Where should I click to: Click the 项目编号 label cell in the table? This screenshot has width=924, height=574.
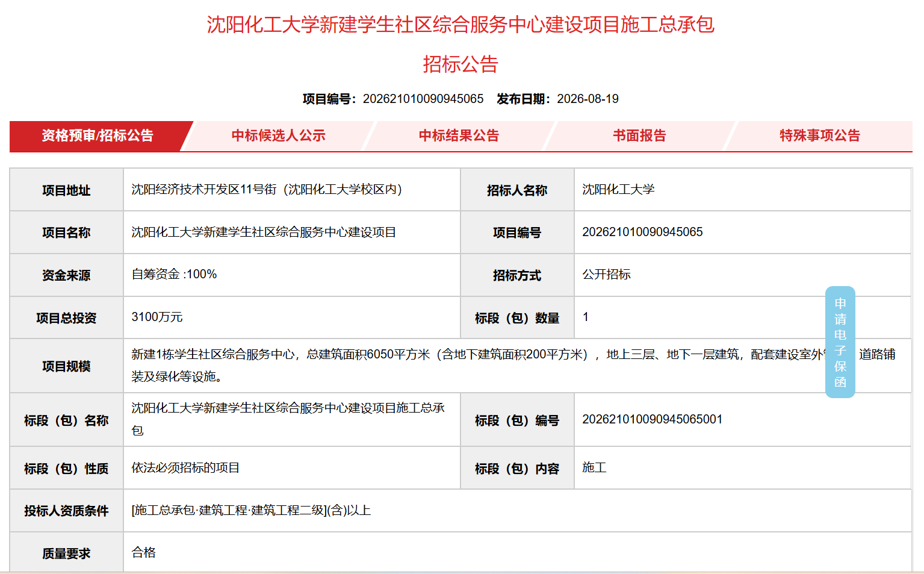(517, 232)
